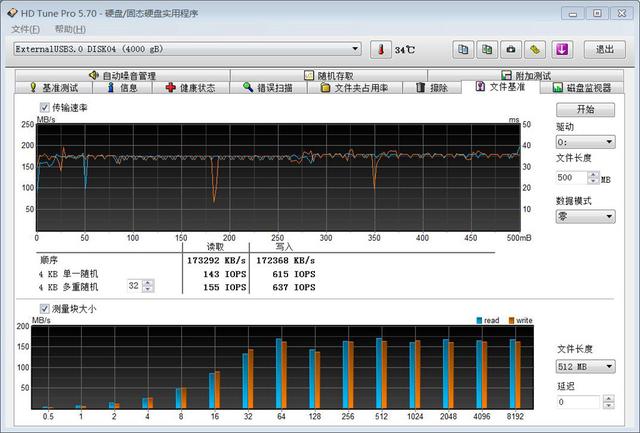This screenshot has height=433, width=640.
Task: Expand the 512 MB file length dropdown
Action: (609, 366)
